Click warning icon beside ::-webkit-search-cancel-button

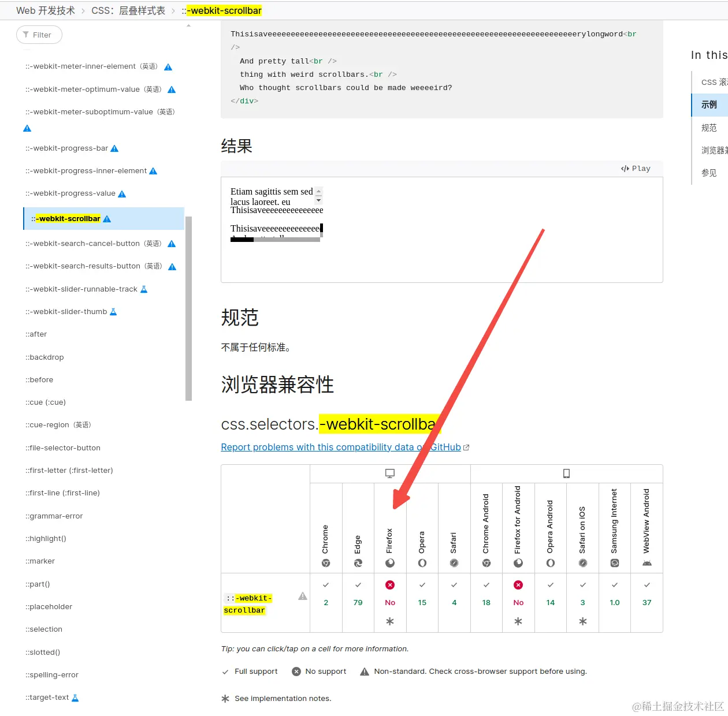pyautogui.click(x=172, y=244)
